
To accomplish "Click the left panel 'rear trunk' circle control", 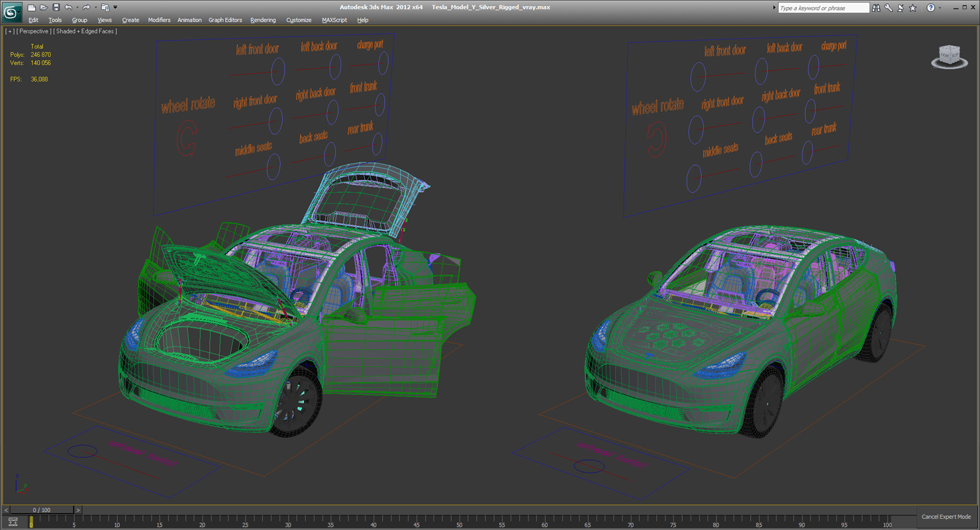I will (377, 143).
